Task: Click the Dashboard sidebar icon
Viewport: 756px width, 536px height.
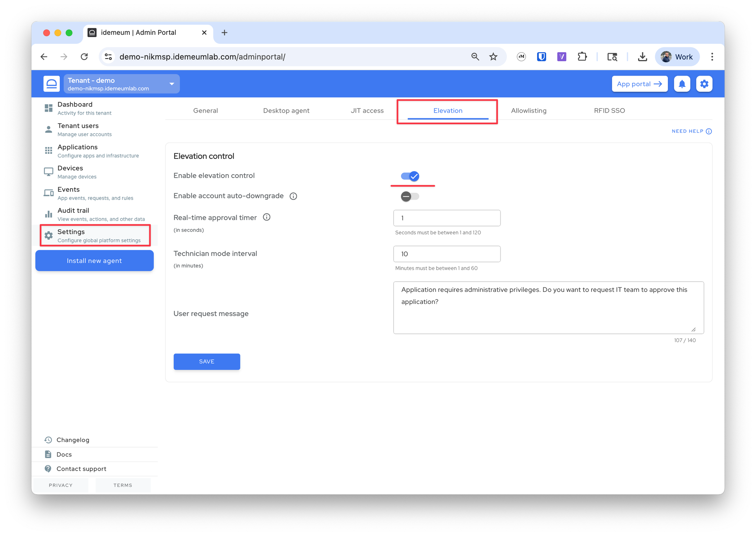Action: click(x=48, y=108)
